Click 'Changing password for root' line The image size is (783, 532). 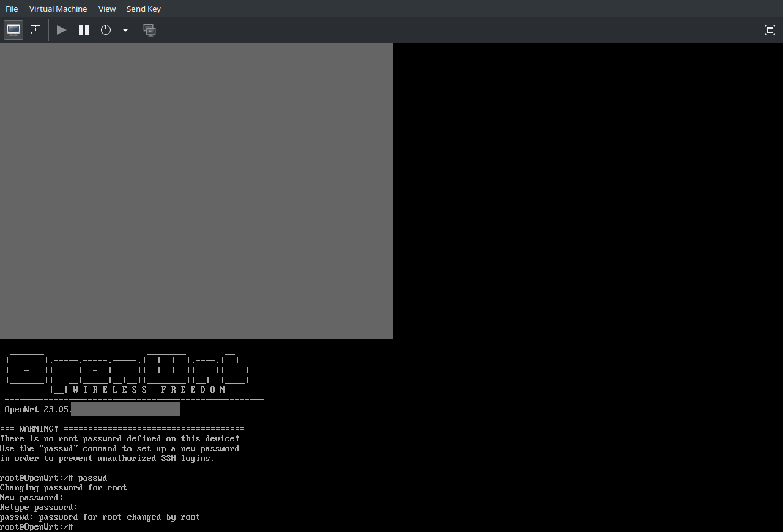coord(64,487)
